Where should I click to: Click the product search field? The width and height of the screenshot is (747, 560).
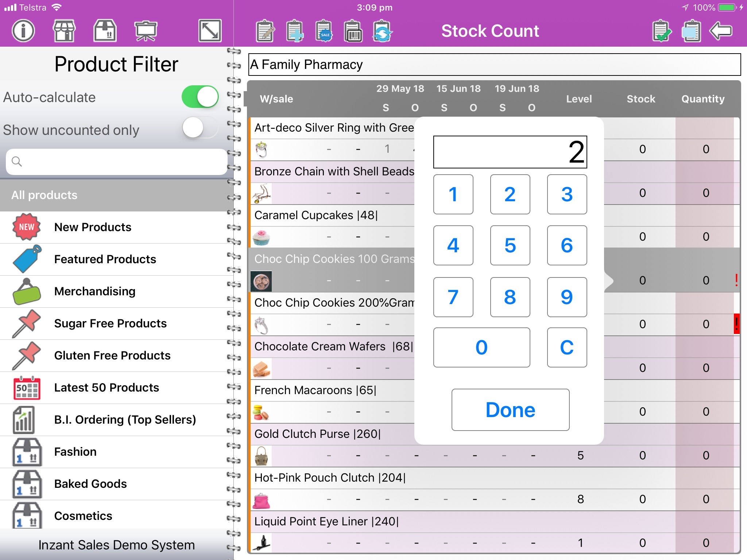[117, 162]
